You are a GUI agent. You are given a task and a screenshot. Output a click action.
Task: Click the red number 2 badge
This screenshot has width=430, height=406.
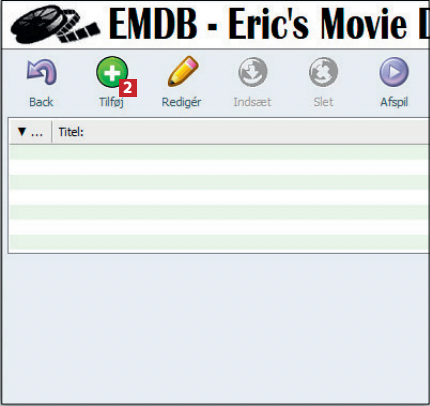128,88
